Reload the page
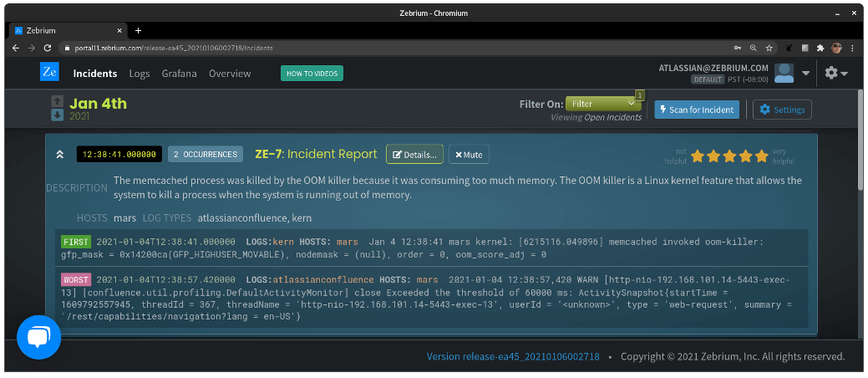 point(48,48)
